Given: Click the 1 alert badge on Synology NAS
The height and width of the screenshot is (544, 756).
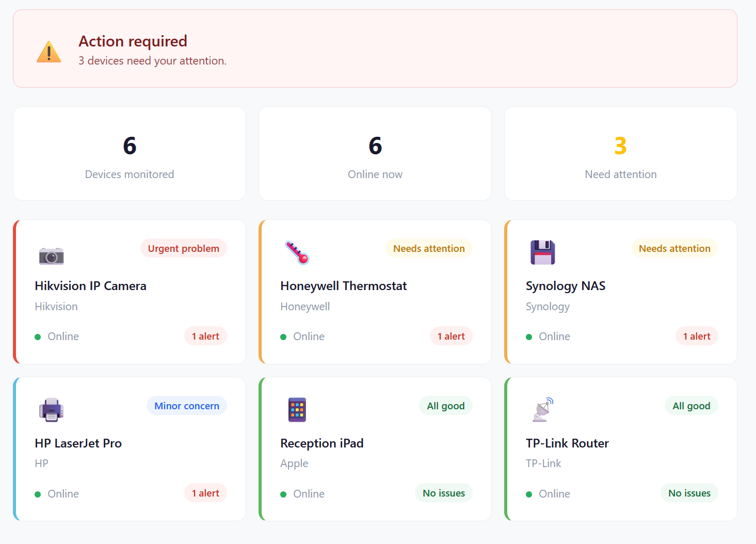Looking at the screenshot, I should pyautogui.click(x=696, y=336).
